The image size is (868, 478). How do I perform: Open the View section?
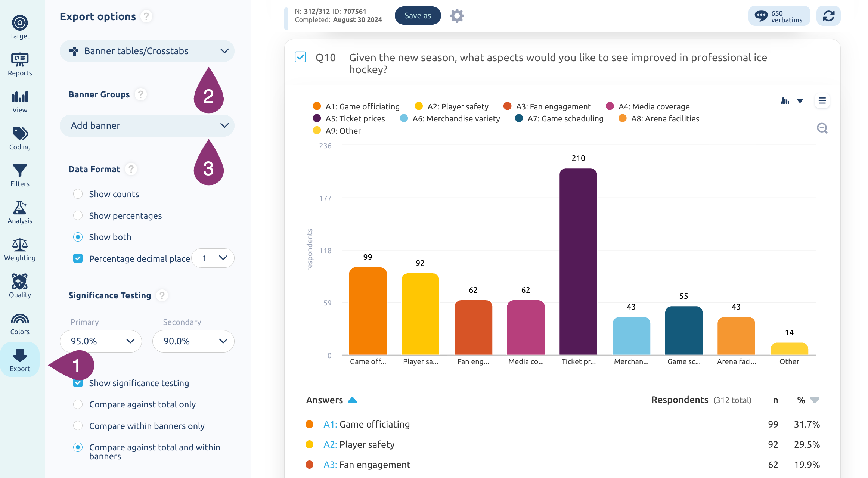tap(20, 101)
